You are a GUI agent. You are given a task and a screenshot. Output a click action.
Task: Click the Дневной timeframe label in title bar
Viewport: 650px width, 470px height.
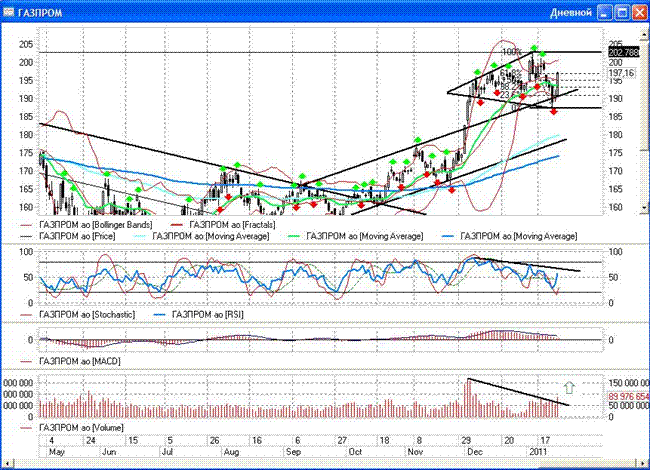pyautogui.click(x=571, y=13)
